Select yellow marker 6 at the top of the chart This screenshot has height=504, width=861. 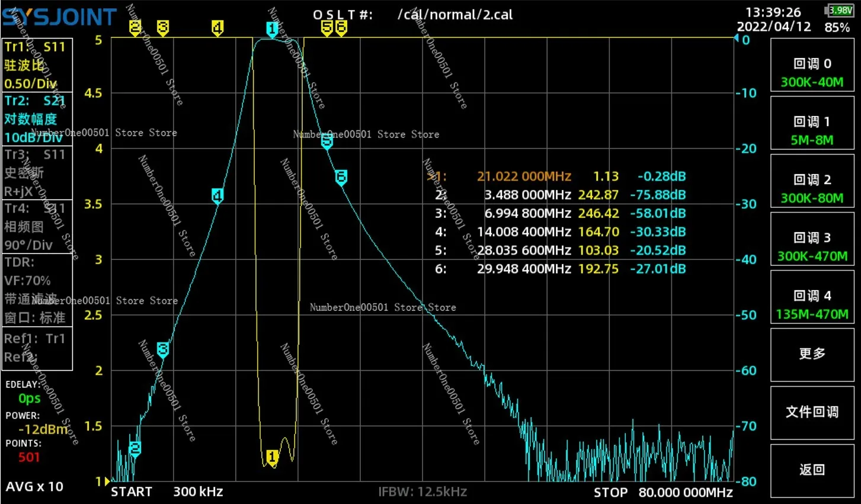click(x=341, y=27)
